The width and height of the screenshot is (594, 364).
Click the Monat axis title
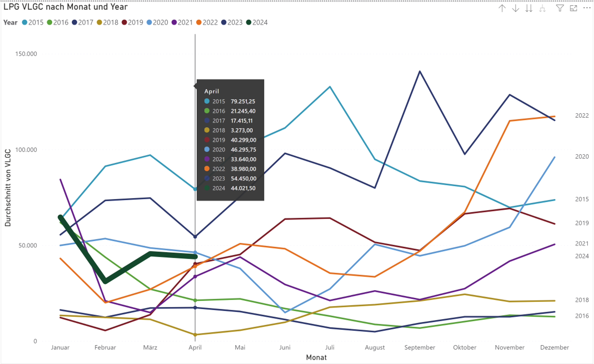tap(316, 357)
